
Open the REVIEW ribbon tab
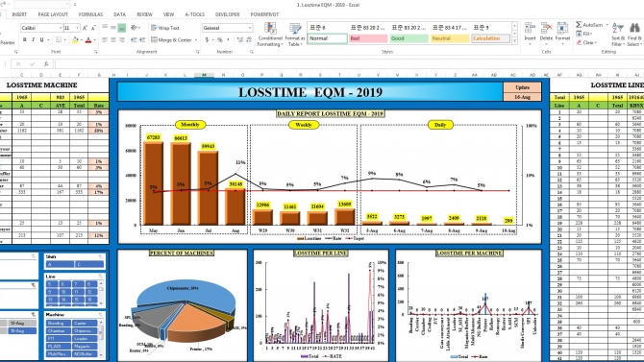[x=144, y=14]
